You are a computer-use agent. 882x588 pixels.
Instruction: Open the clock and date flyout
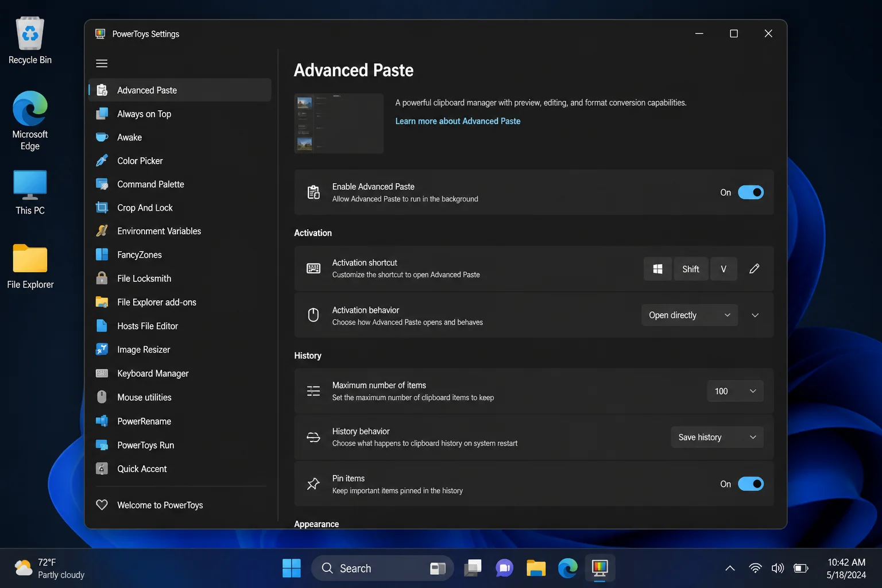(x=846, y=568)
